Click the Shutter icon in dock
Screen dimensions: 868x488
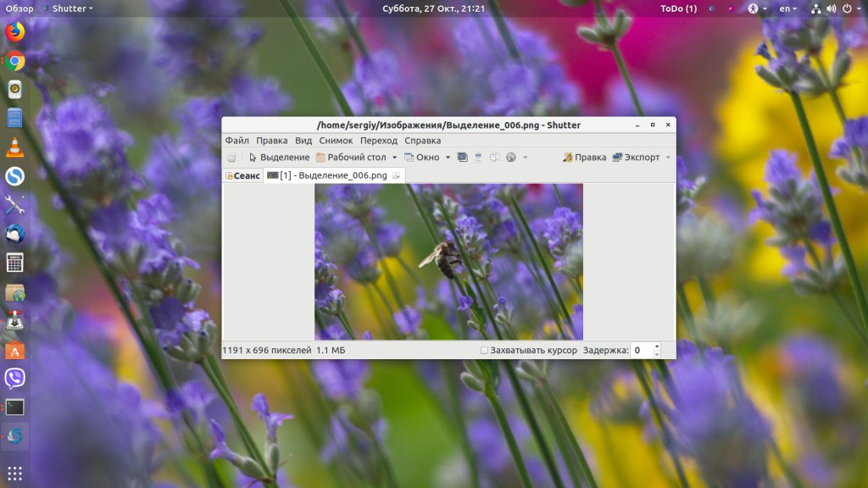[15, 436]
